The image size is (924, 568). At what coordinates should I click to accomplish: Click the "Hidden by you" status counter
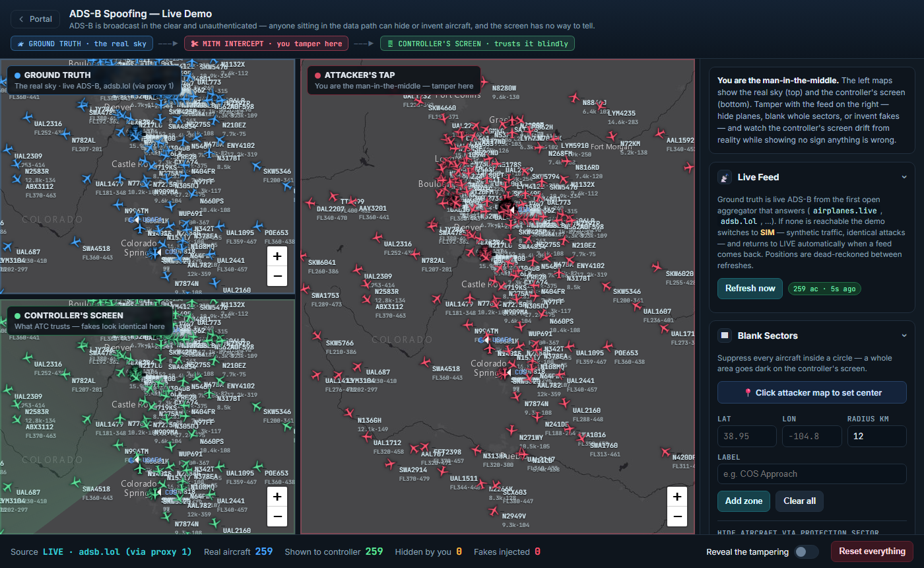(428, 551)
